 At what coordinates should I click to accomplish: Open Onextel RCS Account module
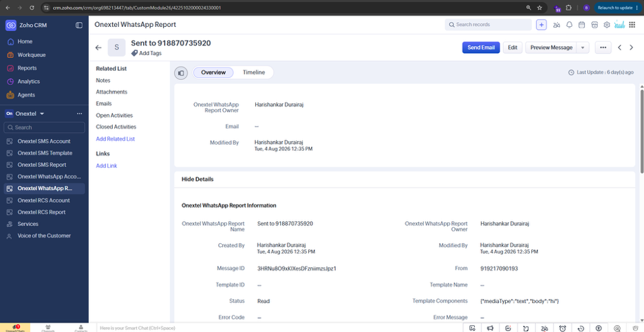pyautogui.click(x=44, y=200)
